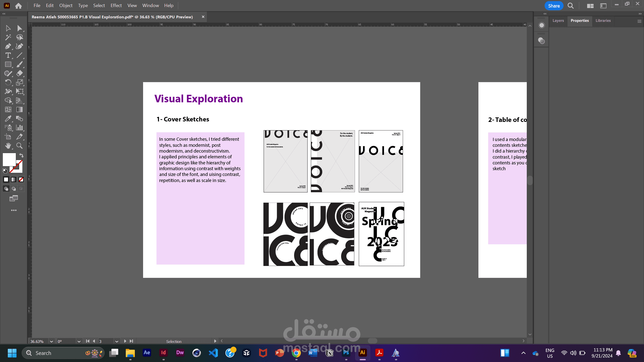Activate the Hand tool

click(x=8, y=146)
